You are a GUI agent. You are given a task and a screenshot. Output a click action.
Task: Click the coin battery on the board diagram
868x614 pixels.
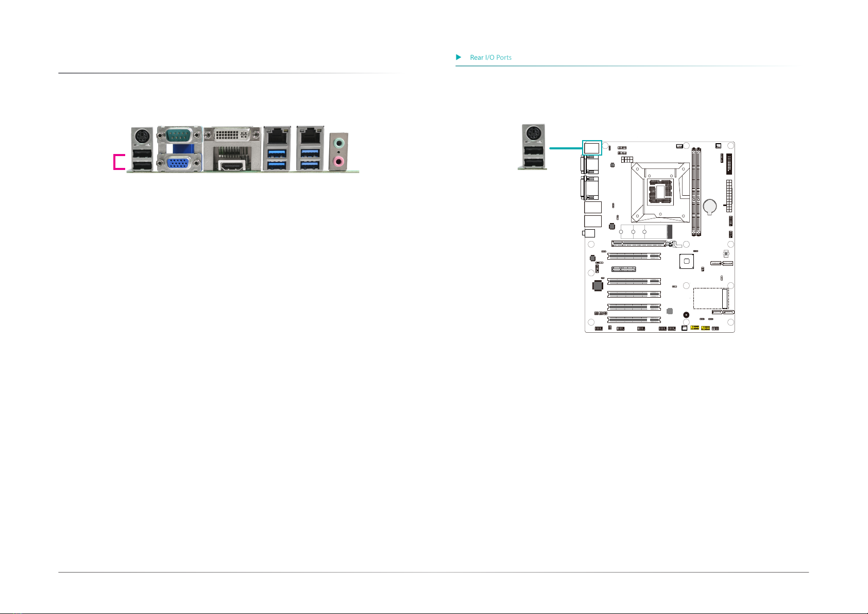pyautogui.click(x=710, y=207)
